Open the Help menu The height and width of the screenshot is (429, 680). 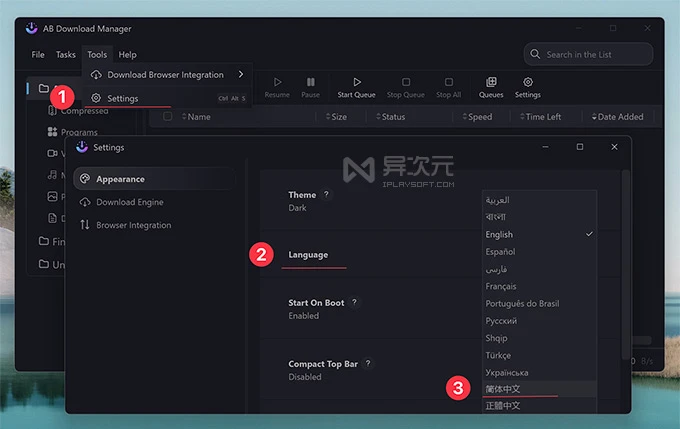pyautogui.click(x=128, y=55)
